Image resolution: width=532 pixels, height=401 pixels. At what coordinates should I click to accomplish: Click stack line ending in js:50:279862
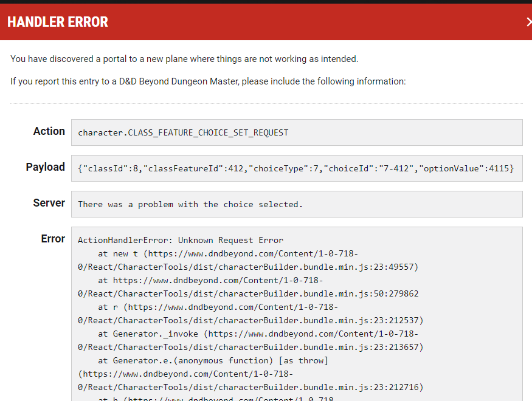[248, 294]
